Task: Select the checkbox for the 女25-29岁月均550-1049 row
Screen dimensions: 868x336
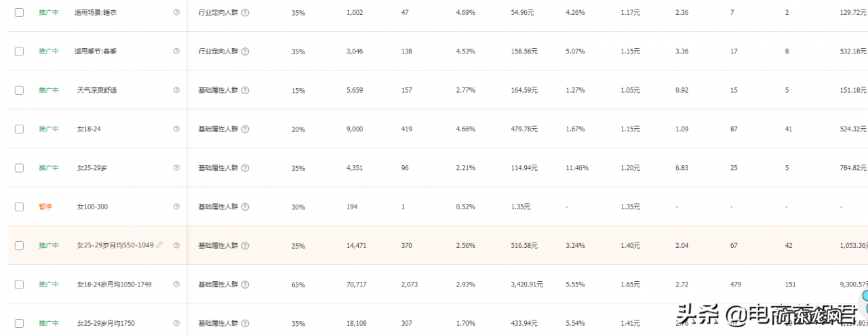Action: [19, 245]
